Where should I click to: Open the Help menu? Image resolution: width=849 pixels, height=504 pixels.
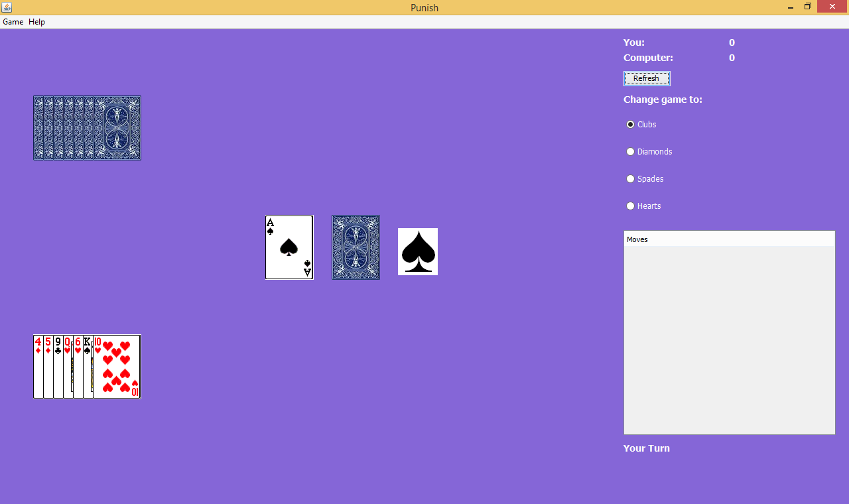37,22
